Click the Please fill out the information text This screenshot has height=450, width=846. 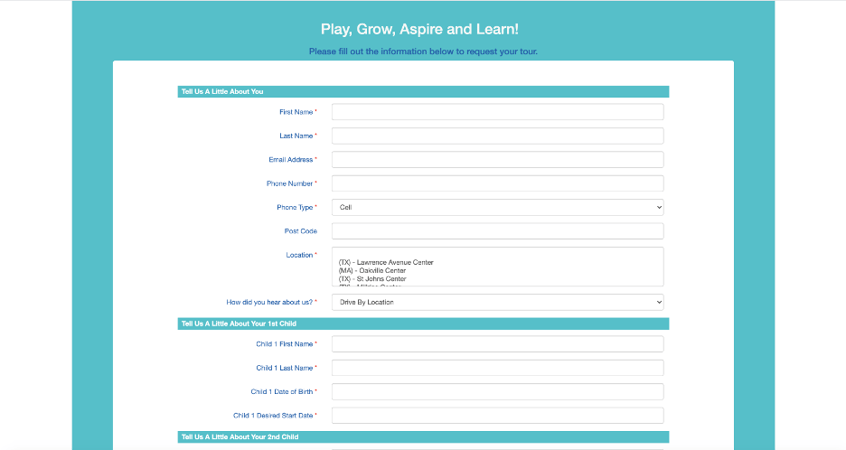[x=423, y=51]
